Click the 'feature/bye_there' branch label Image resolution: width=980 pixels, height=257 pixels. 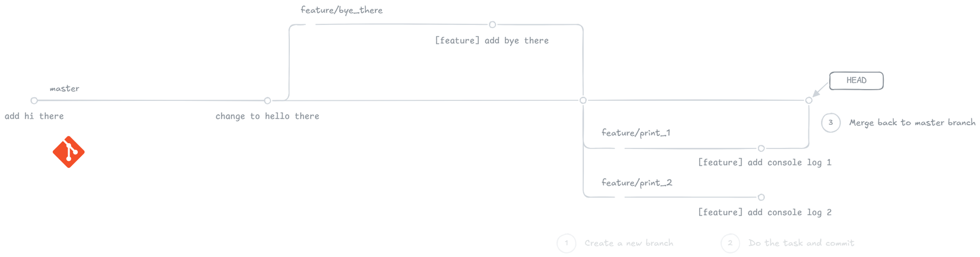click(342, 10)
